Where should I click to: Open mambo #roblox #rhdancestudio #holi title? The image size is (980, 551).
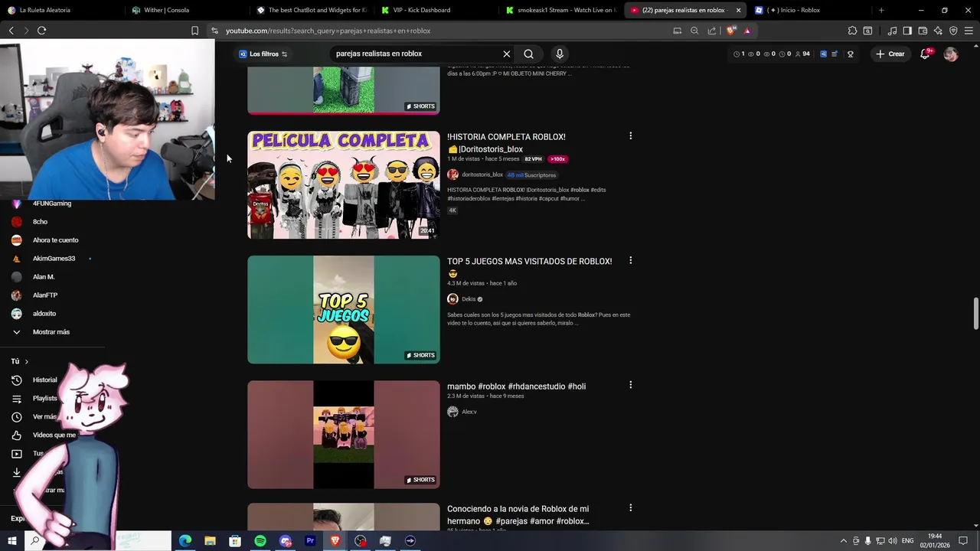tap(517, 386)
